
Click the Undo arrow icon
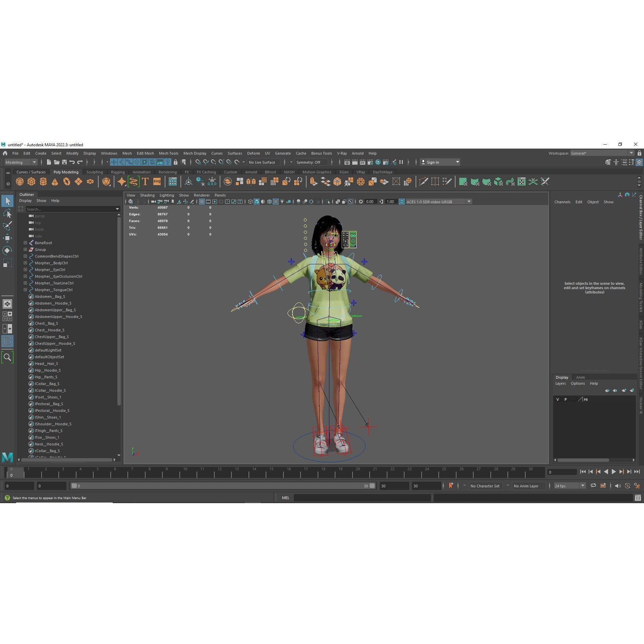pyautogui.click(x=72, y=162)
